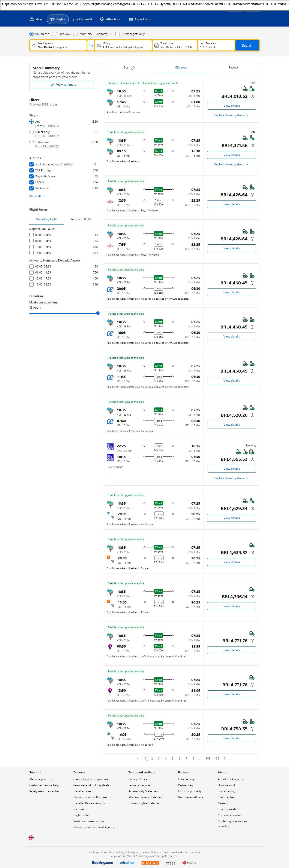Tick the 18:00–23:59 departure time checkbox

pyautogui.click(x=31, y=253)
